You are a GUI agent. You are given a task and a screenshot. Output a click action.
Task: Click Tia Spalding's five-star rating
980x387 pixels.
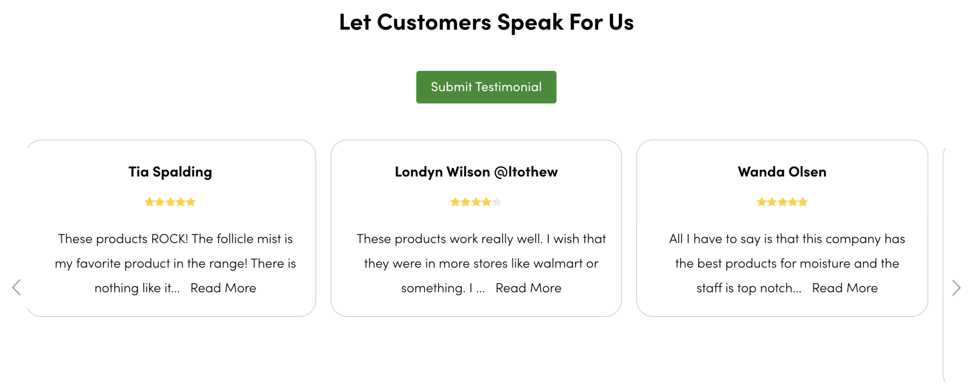click(x=170, y=202)
